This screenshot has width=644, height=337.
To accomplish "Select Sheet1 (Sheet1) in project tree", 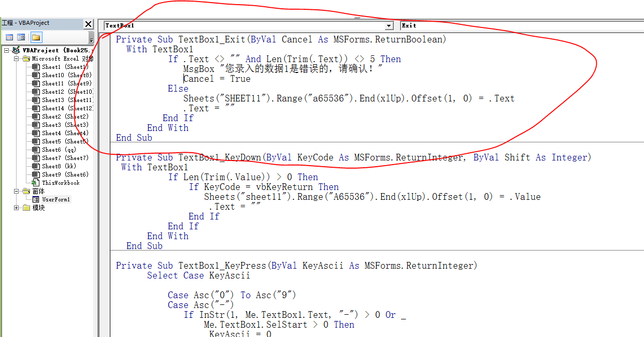I will [x=65, y=67].
